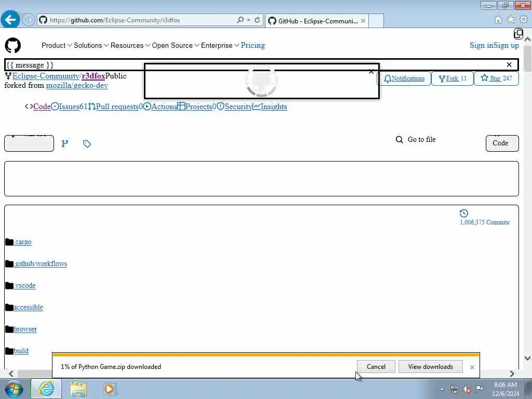Click the commit history clock icon
Image resolution: width=532 pixels, height=399 pixels.
pyautogui.click(x=464, y=213)
